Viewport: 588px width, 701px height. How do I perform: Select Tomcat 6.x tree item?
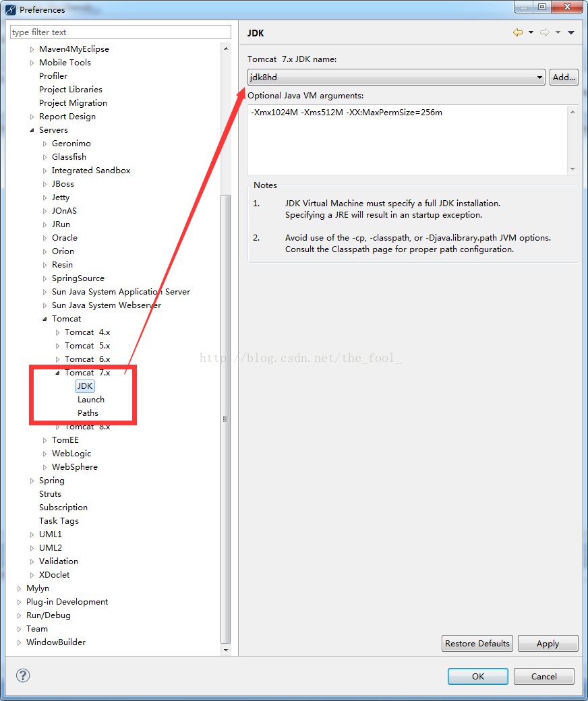point(87,359)
